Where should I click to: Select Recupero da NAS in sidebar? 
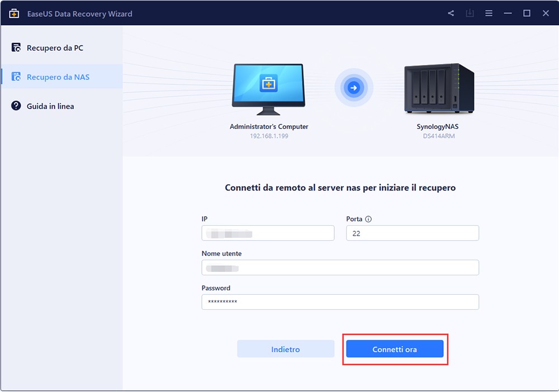tap(62, 77)
